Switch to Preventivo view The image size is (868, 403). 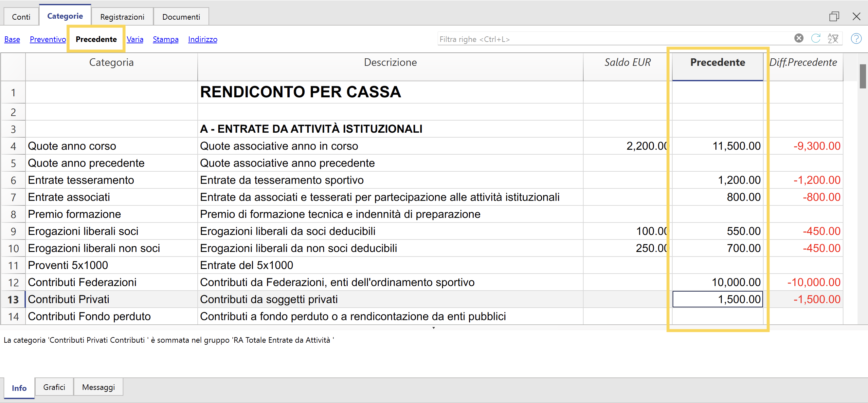pos(47,39)
